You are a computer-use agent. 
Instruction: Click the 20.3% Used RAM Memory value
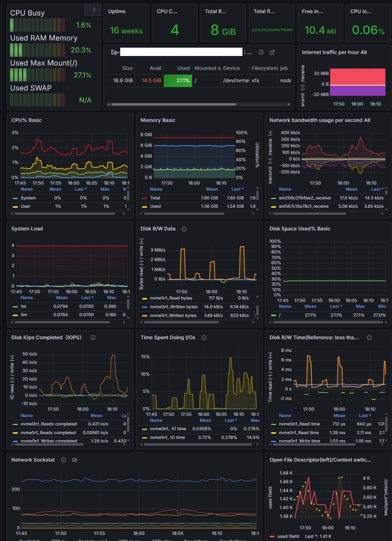[x=81, y=50]
